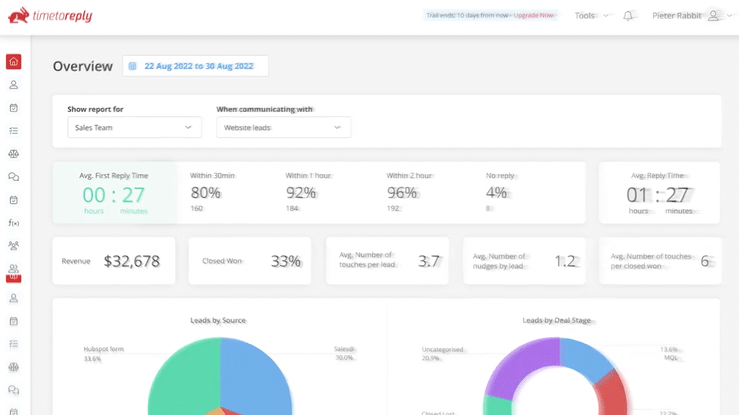
Task: Open date range 22 Aug 2022 to 30 Aug 2022
Action: point(196,66)
